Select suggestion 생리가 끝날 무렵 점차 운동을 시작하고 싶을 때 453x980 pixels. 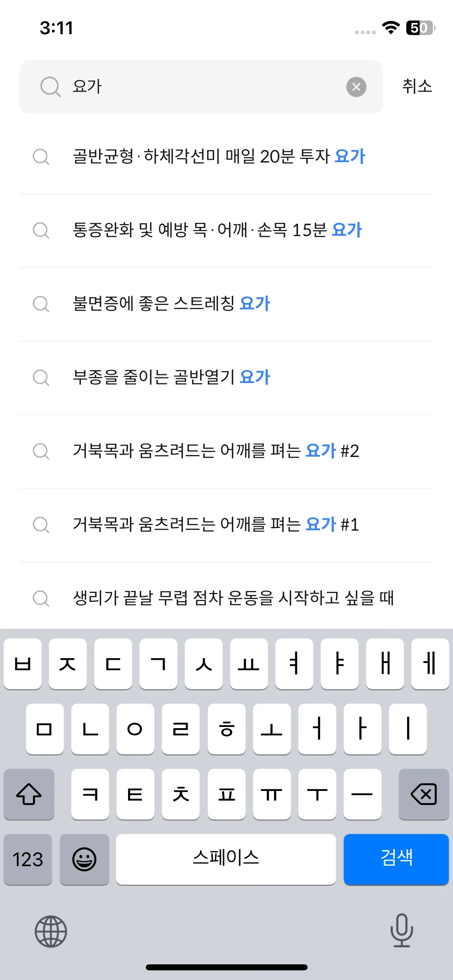coord(233,598)
